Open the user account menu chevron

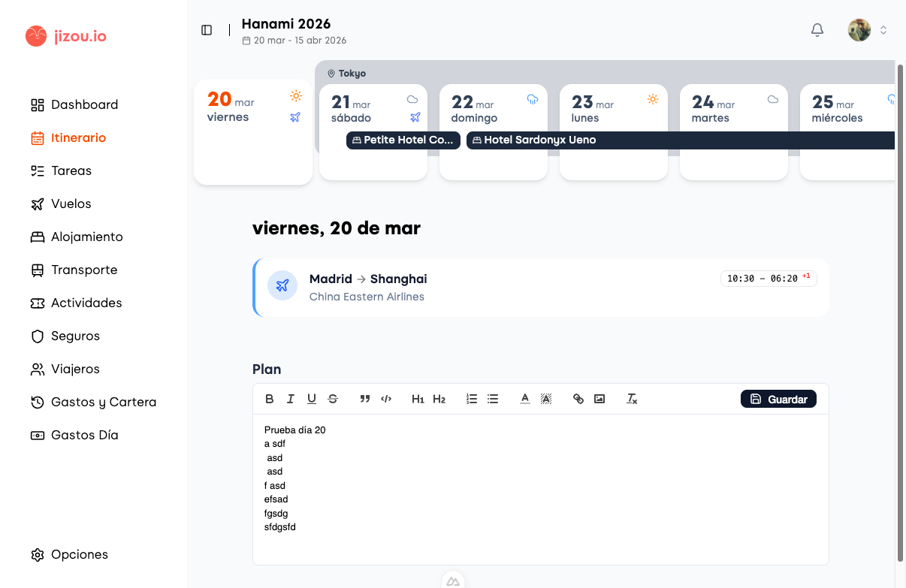coord(883,30)
